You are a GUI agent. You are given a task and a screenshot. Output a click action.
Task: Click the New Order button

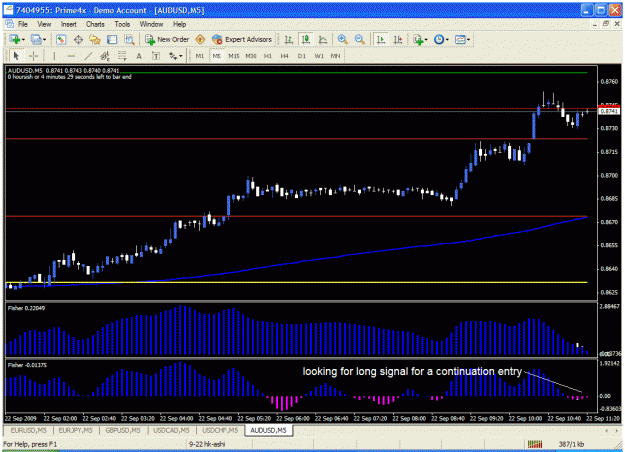pos(167,39)
